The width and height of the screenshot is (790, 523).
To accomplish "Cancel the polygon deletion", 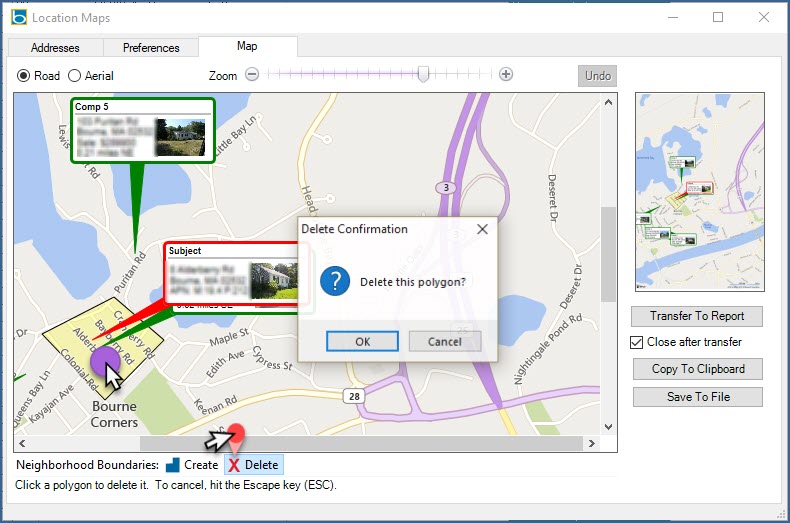I will tap(445, 342).
